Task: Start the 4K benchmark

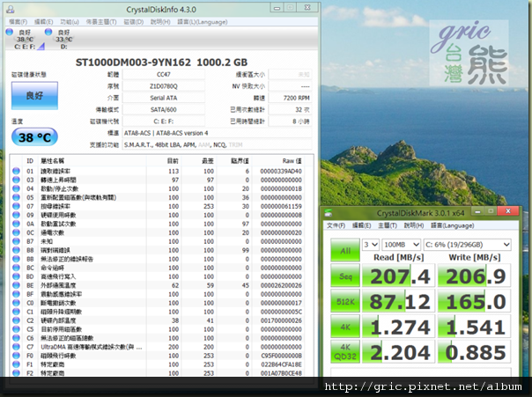Action: [x=345, y=327]
